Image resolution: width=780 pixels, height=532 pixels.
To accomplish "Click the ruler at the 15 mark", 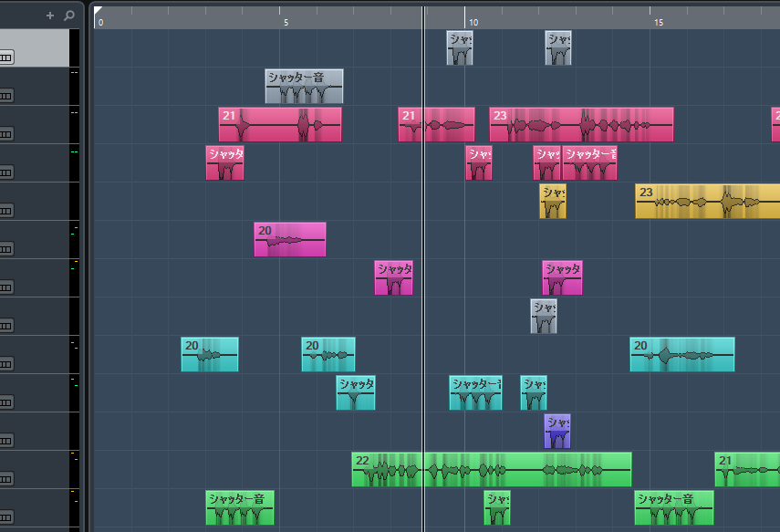I will pyautogui.click(x=658, y=23).
